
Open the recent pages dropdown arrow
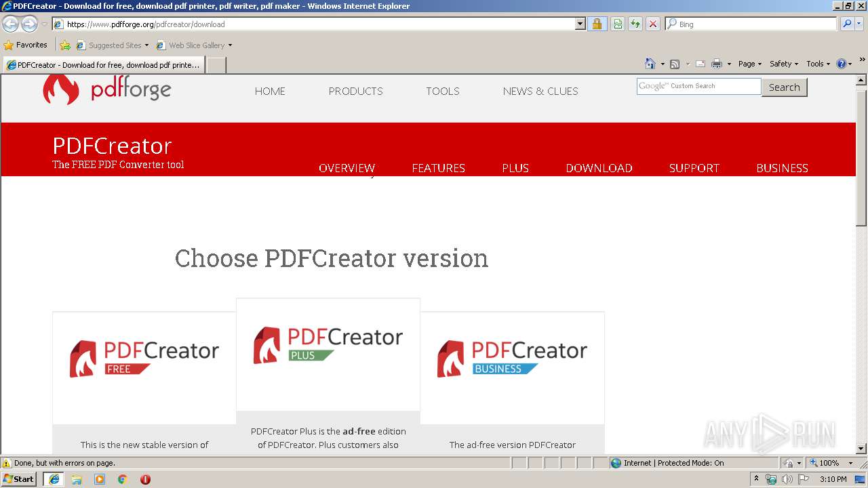click(x=44, y=24)
